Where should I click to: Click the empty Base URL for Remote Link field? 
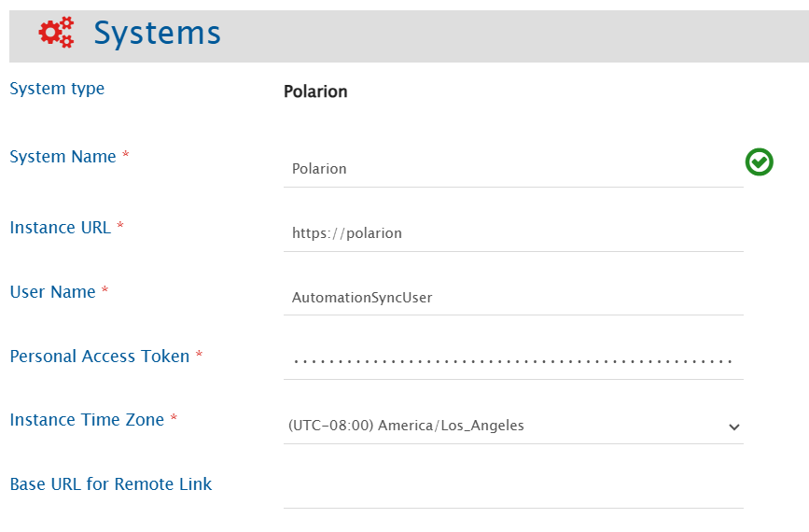tap(513, 490)
